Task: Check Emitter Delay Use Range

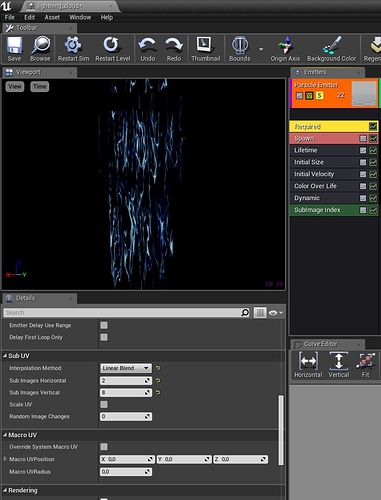Action: [x=104, y=325]
